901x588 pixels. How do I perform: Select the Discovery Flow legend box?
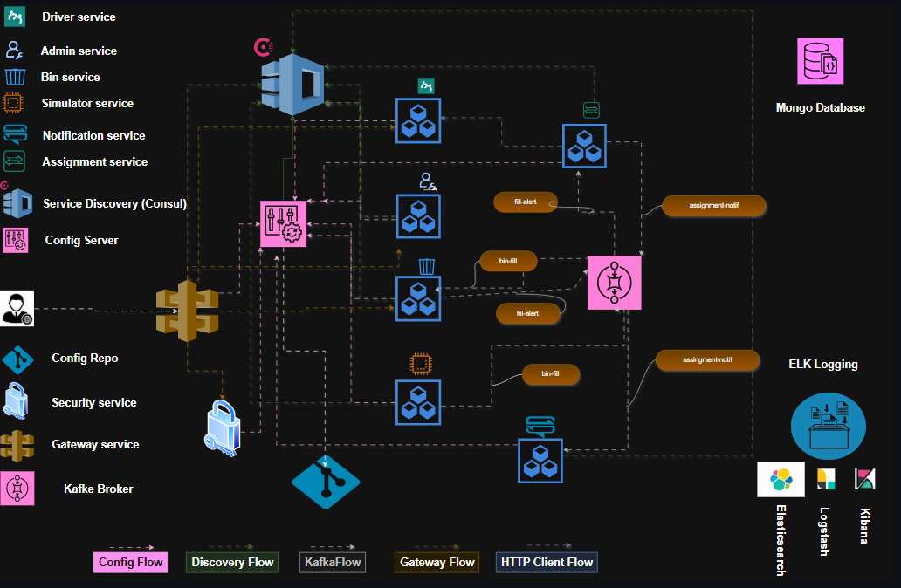point(232,562)
